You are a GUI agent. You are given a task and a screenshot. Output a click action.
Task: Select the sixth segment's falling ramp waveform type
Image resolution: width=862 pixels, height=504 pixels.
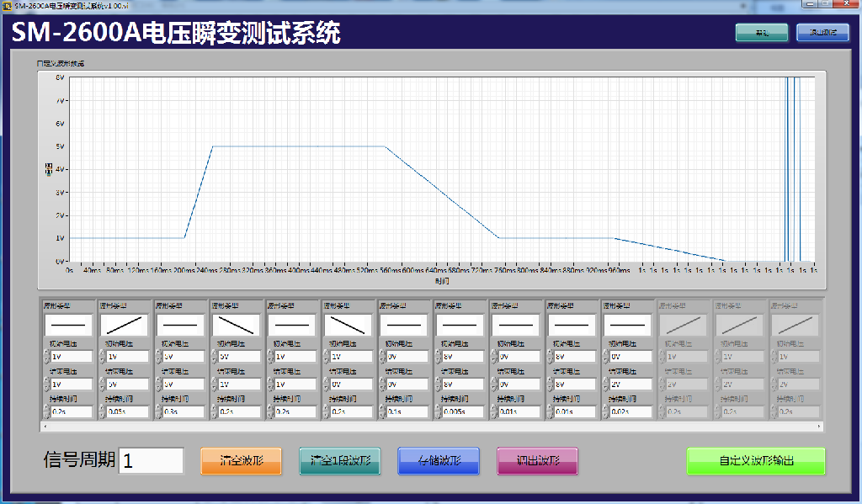point(348,325)
